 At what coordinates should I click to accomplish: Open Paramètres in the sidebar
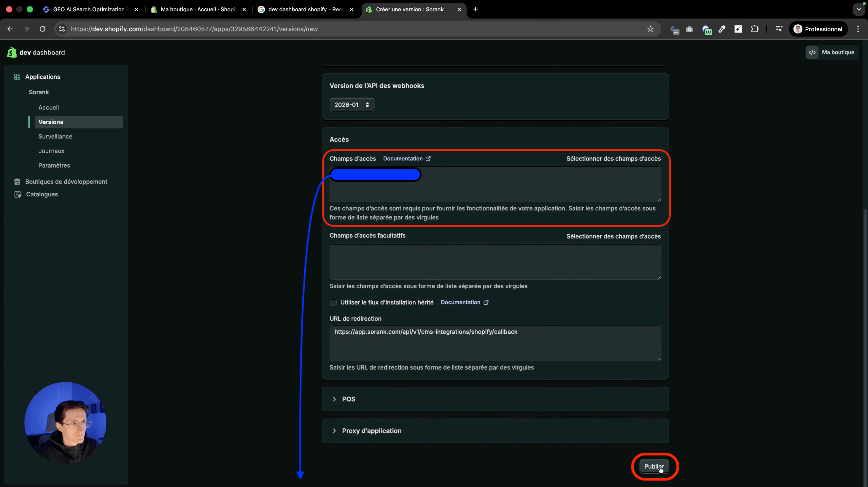(54, 166)
